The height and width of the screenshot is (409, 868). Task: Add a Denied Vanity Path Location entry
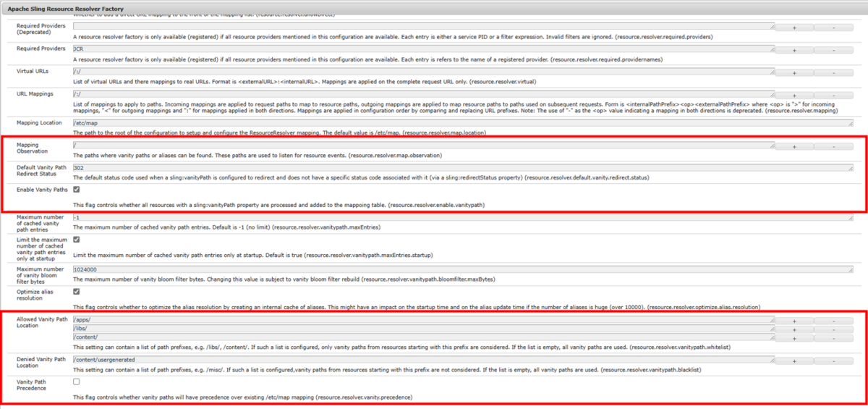pyautogui.click(x=794, y=360)
